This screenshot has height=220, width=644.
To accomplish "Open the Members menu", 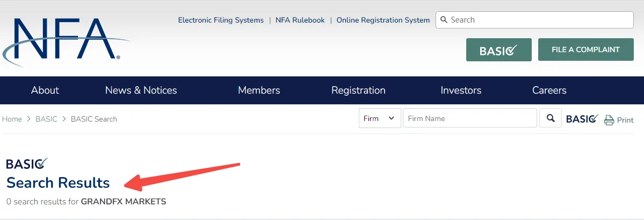I will coord(259,90).
